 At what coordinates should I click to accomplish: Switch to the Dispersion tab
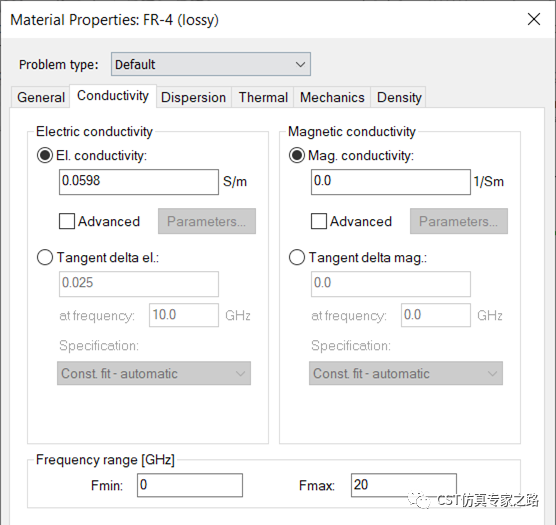193,97
